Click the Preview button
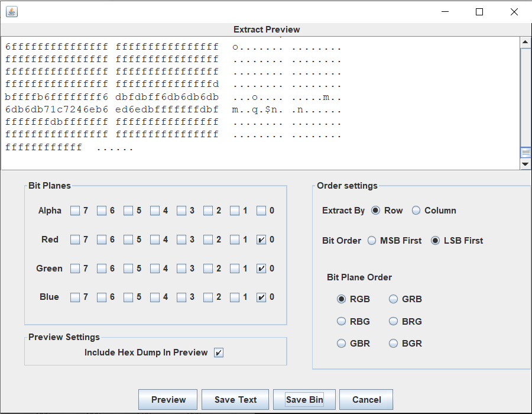 tap(168, 399)
